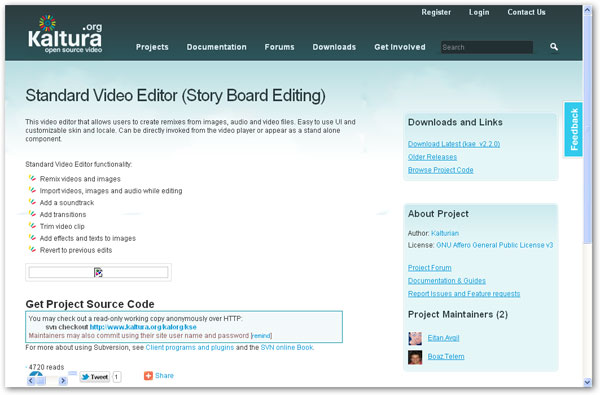Click Boaz Telem's avatar thumbnail

point(415,357)
